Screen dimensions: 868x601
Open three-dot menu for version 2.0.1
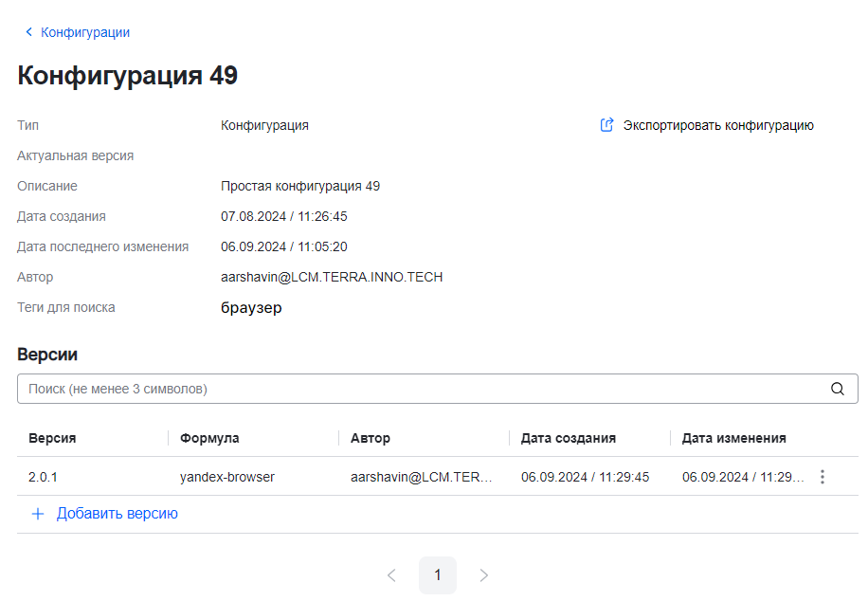[x=823, y=477]
